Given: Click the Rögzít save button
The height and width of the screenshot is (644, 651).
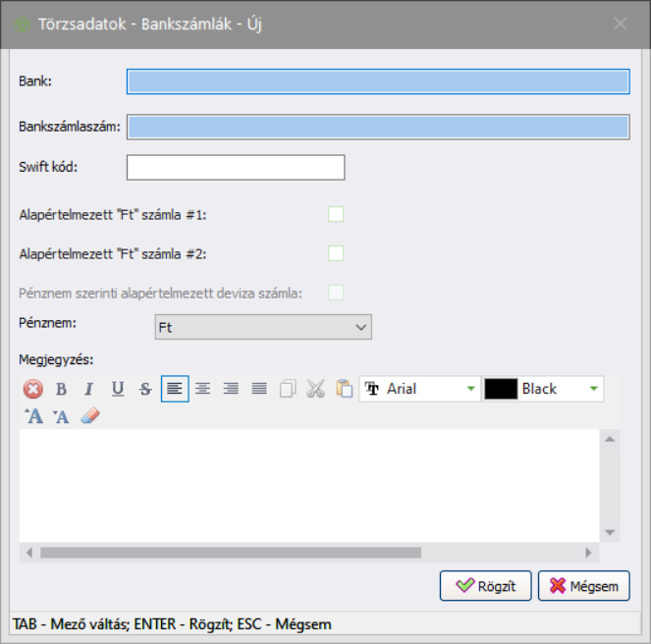Looking at the screenshot, I should pos(485,586).
